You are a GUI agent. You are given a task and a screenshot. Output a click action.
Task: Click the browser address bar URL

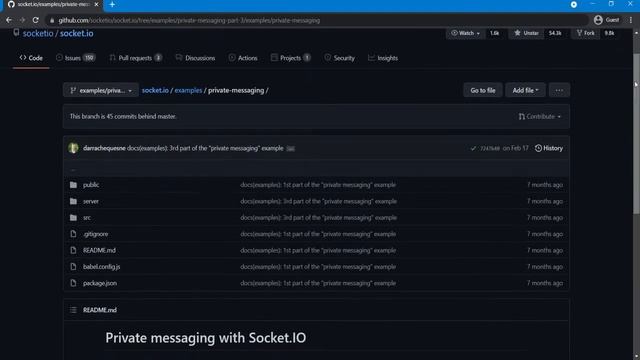click(x=189, y=20)
